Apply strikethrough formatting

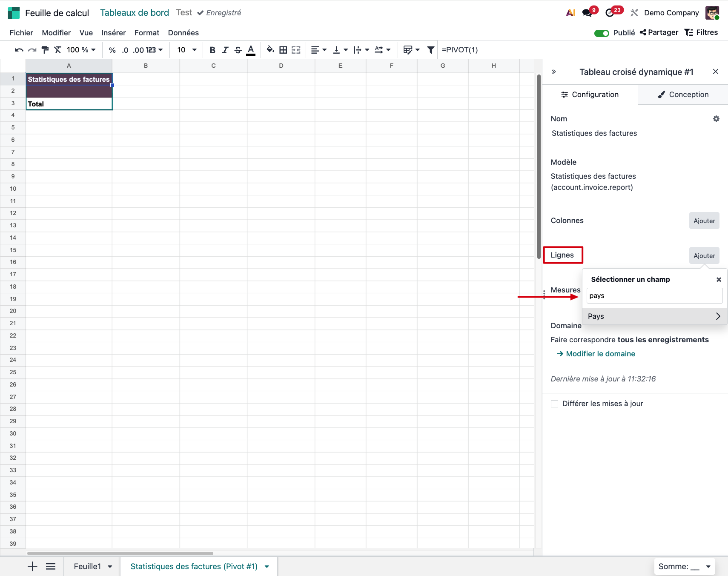pos(238,50)
